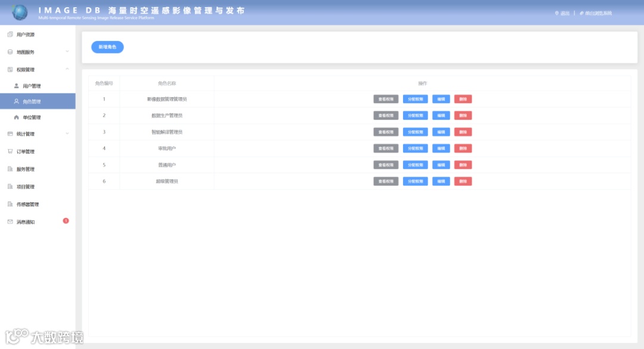Open 用户管理 submenu item
This screenshot has width=644, height=349.
(38, 86)
